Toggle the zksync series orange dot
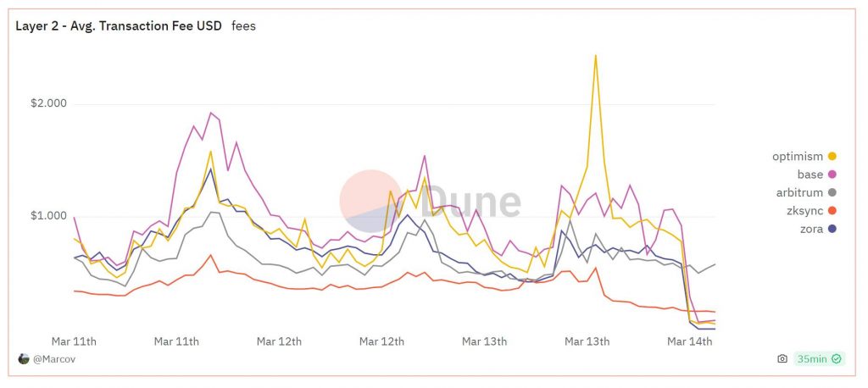 832,211
